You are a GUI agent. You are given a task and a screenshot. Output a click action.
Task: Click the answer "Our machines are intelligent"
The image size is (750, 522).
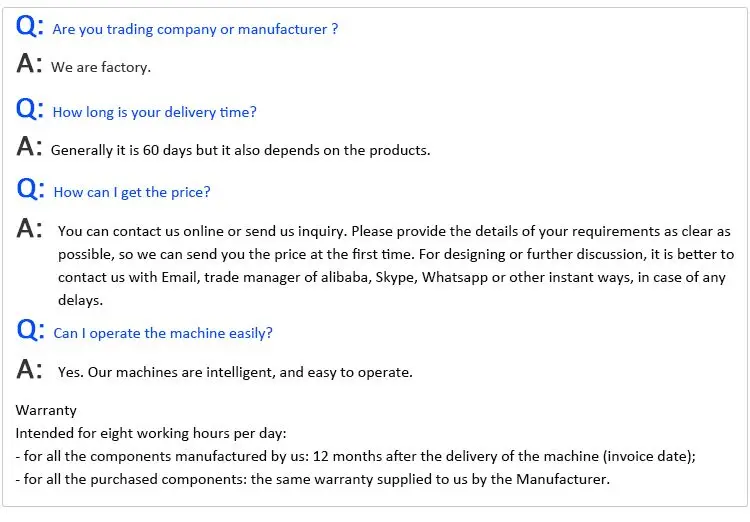(x=235, y=372)
